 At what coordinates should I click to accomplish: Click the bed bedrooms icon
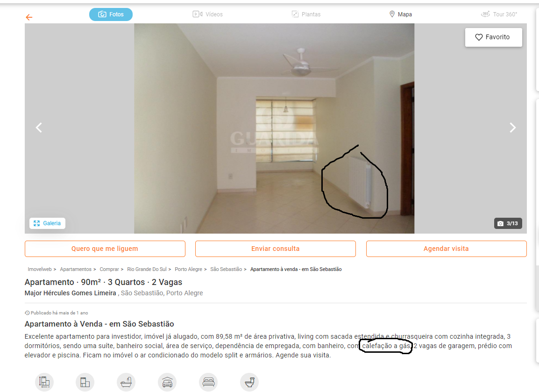click(208, 382)
